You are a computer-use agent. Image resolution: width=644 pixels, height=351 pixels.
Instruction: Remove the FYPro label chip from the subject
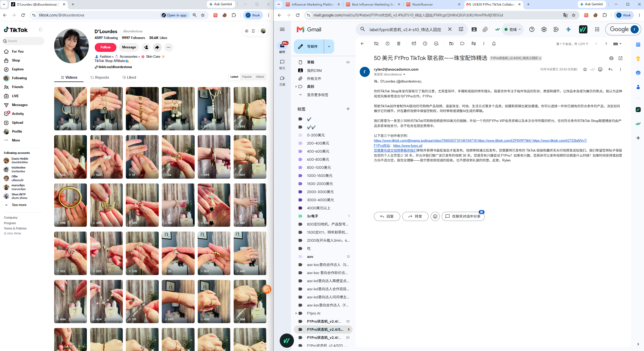pyautogui.click(x=540, y=58)
